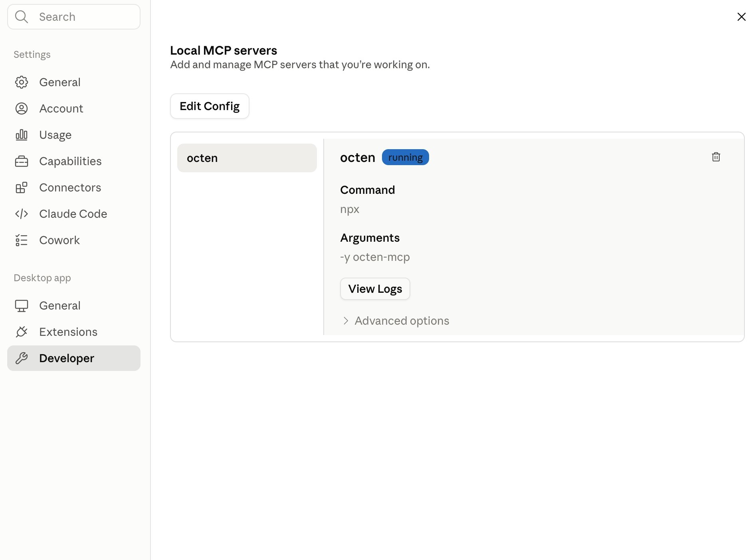Click the '-y octen-mcp' arguments text
Screen dimensions: 756x560
pyautogui.click(x=375, y=257)
